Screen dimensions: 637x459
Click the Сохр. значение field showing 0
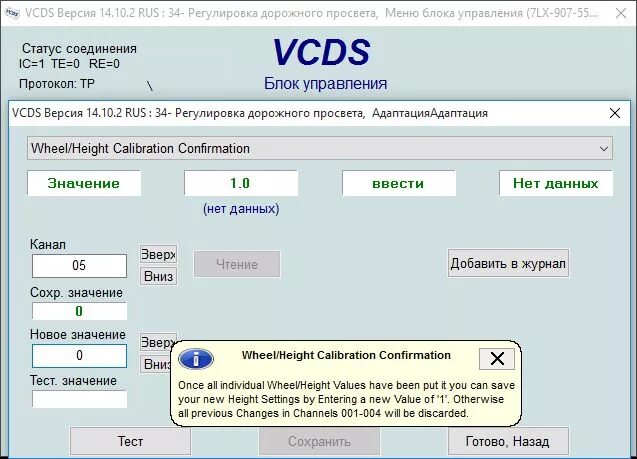[79, 312]
